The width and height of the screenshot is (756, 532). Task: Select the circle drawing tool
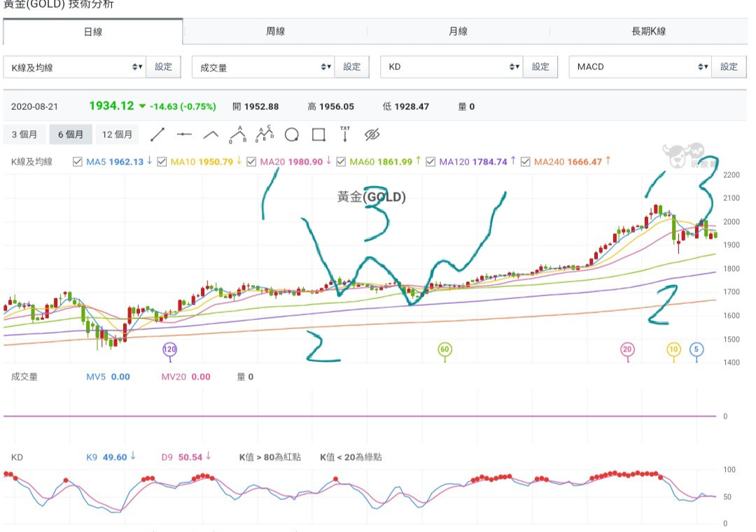pyautogui.click(x=291, y=134)
